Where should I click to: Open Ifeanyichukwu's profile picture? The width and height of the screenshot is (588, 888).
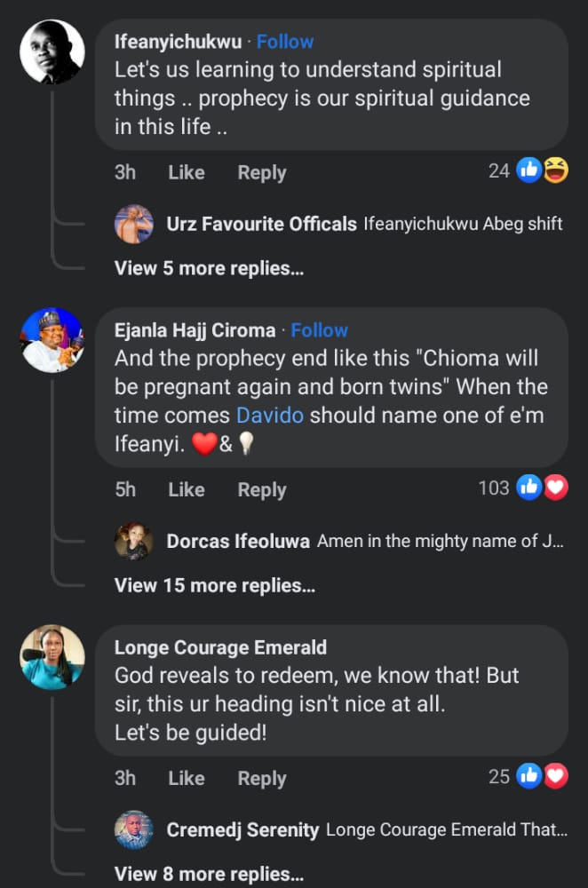52,52
